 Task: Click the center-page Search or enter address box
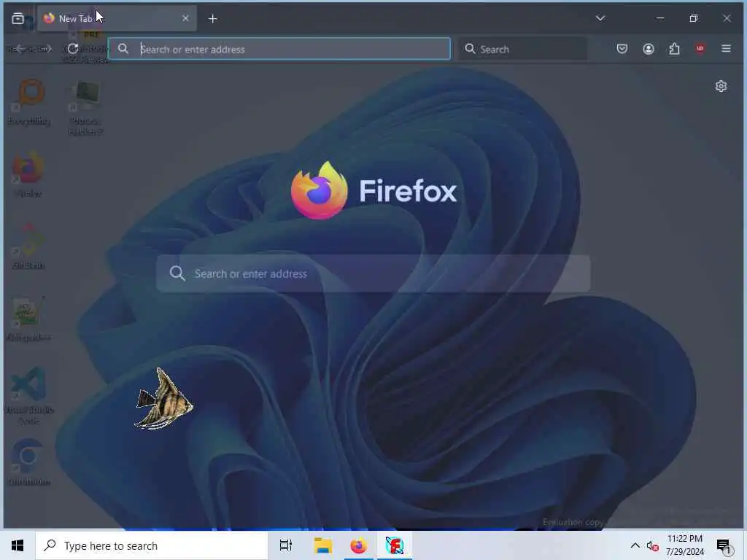point(373,273)
